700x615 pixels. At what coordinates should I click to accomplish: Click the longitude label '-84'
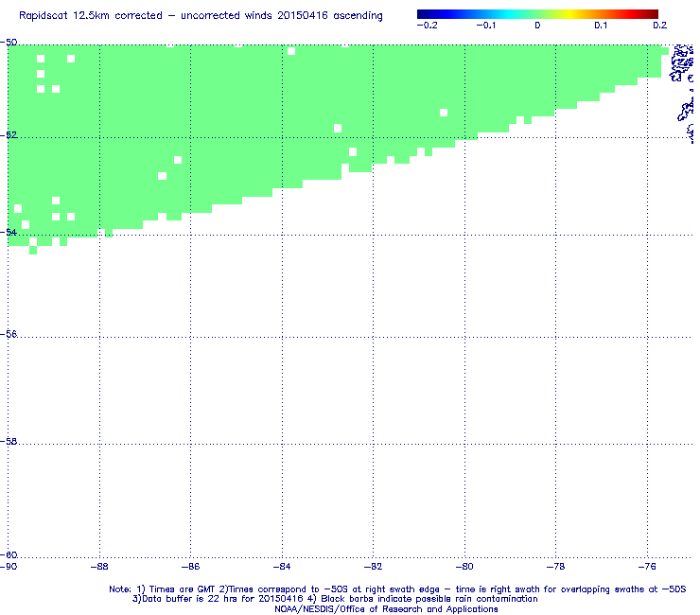(282, 567)
